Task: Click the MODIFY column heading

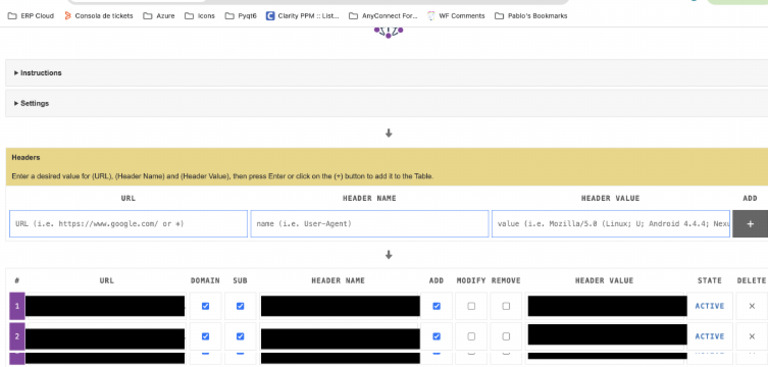Action: [471, 281]
